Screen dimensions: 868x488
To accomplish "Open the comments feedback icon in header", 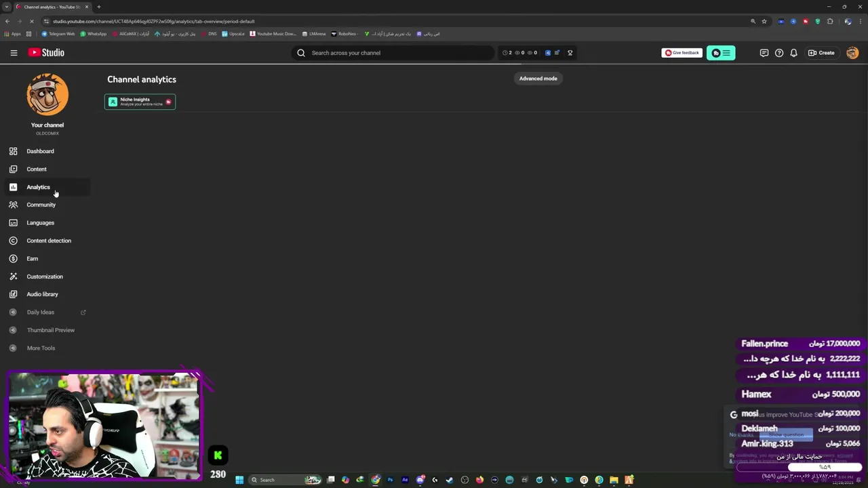I will click(x=764, y=53).
